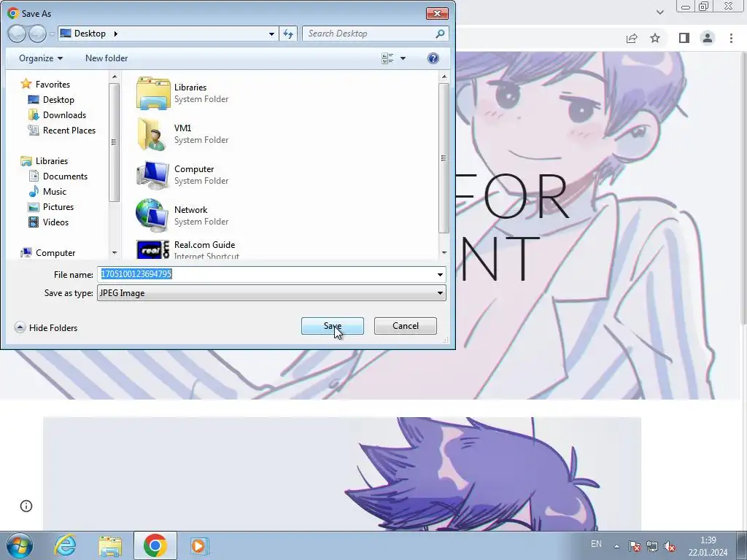Select Downloads under Favorites
This screenshot has width=747, height=560.
pyautogui.click(x=57, y=114)
